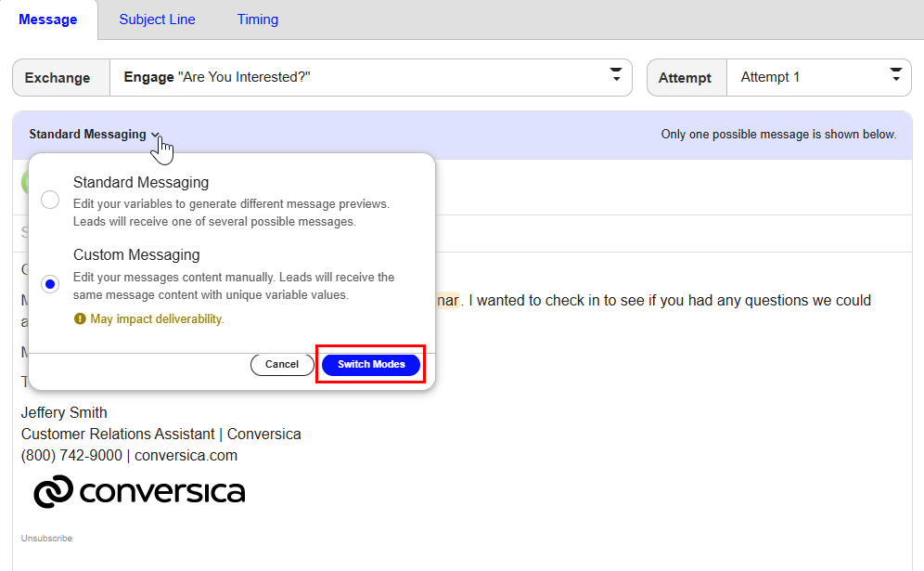Select the Custom Messaging radio button

point(50,283)
